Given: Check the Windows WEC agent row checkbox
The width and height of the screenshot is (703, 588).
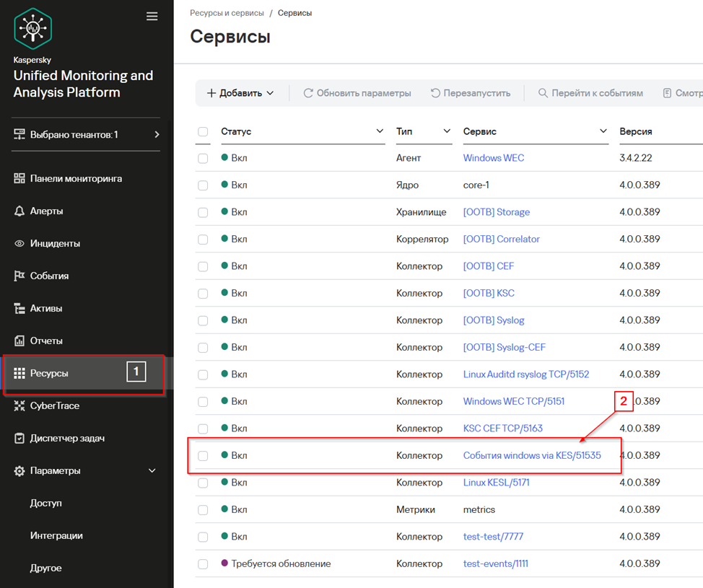Looking at the screenshot, I should tap(203, 158).
